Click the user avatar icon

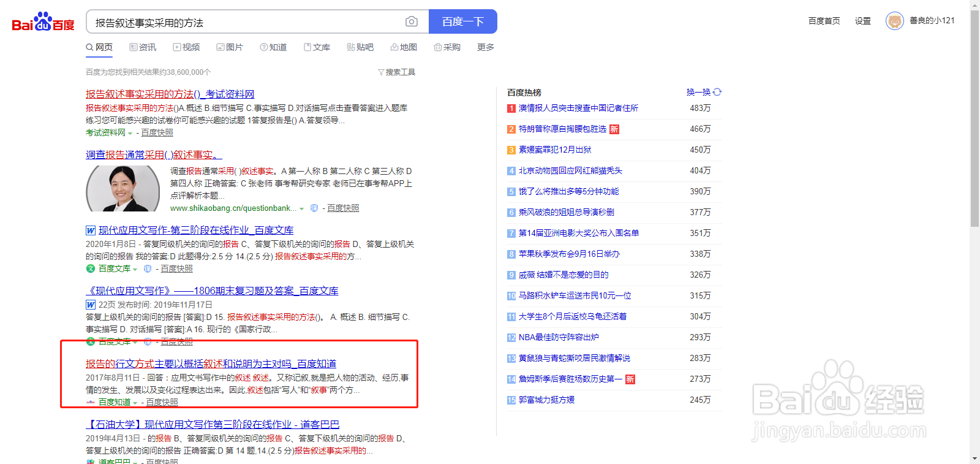coord(895,21)
